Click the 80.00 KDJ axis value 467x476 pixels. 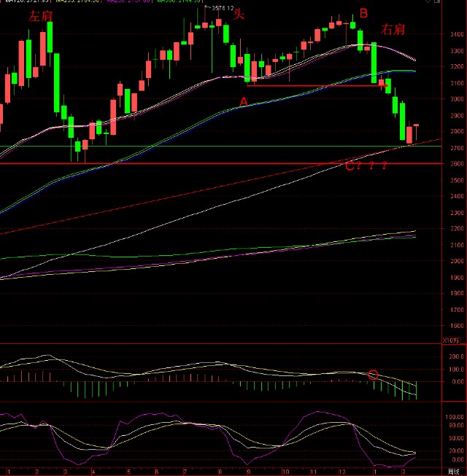tap(456, 425)
